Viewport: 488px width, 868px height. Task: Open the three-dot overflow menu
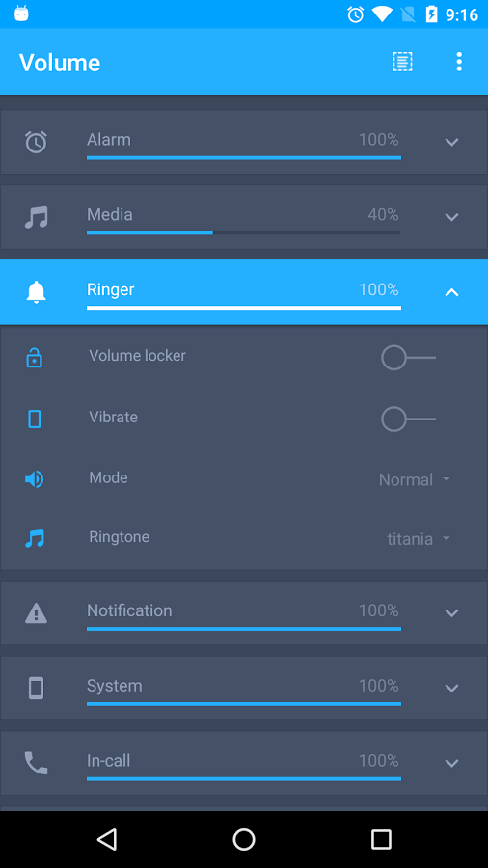click(x=459, y=62)
